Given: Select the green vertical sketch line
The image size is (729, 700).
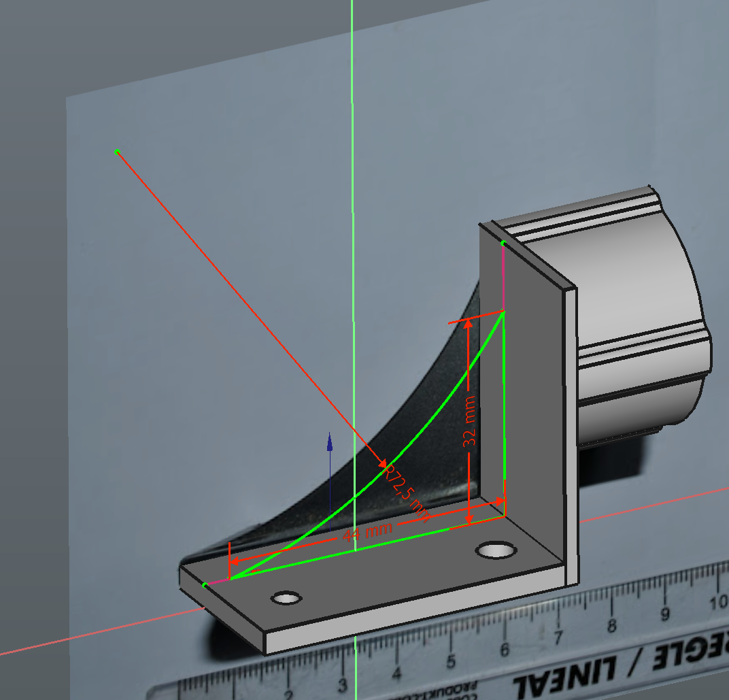Looking at the screenshot, I should (503, 408).
